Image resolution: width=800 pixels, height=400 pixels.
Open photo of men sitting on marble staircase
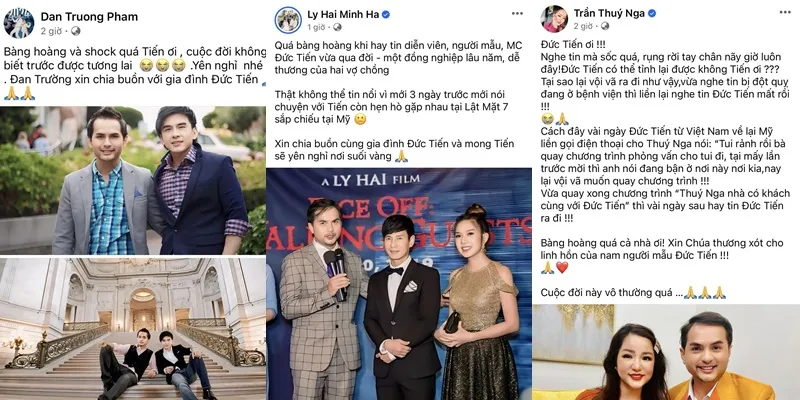[133, 329]
